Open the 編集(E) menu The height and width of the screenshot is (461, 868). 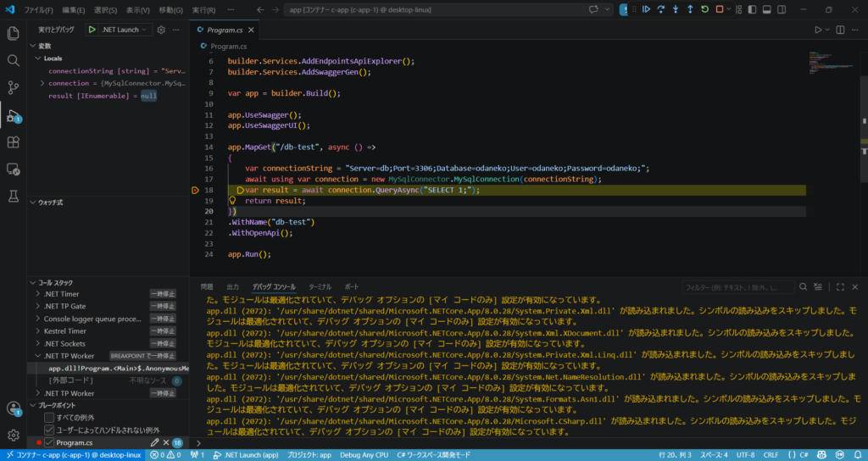74,10
